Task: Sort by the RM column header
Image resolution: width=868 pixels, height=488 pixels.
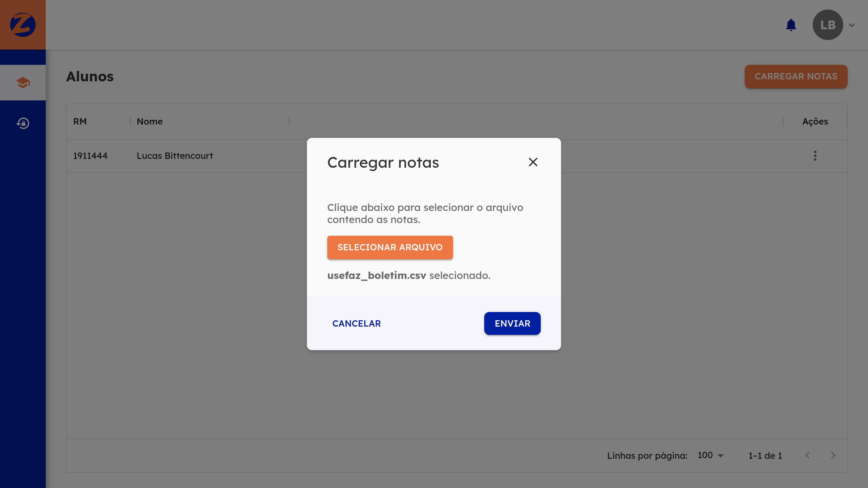Action: pyautogui.click(x=80, y=121)
